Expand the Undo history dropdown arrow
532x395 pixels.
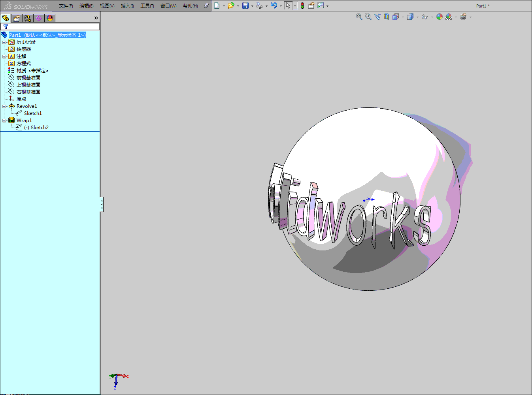281,6
